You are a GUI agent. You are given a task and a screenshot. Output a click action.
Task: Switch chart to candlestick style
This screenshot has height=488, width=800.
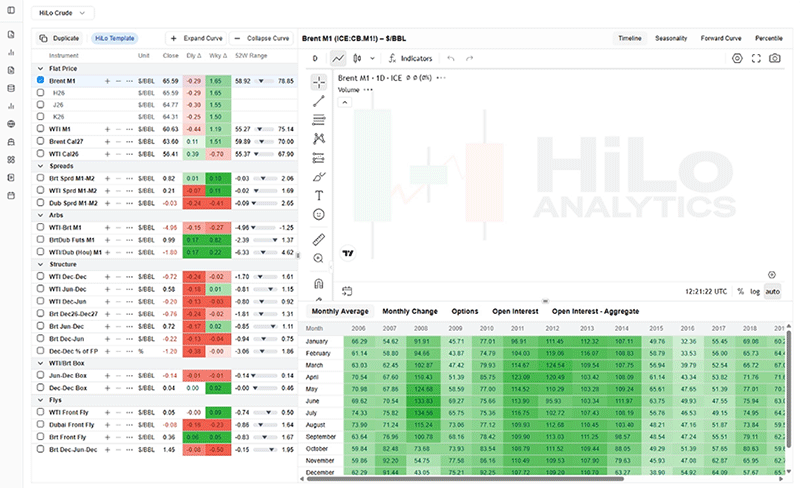pos(357,58)
